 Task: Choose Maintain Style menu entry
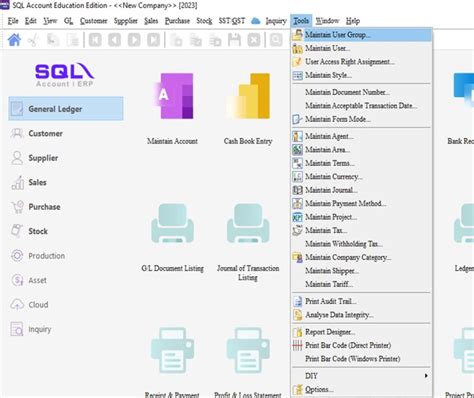point(362,75)
